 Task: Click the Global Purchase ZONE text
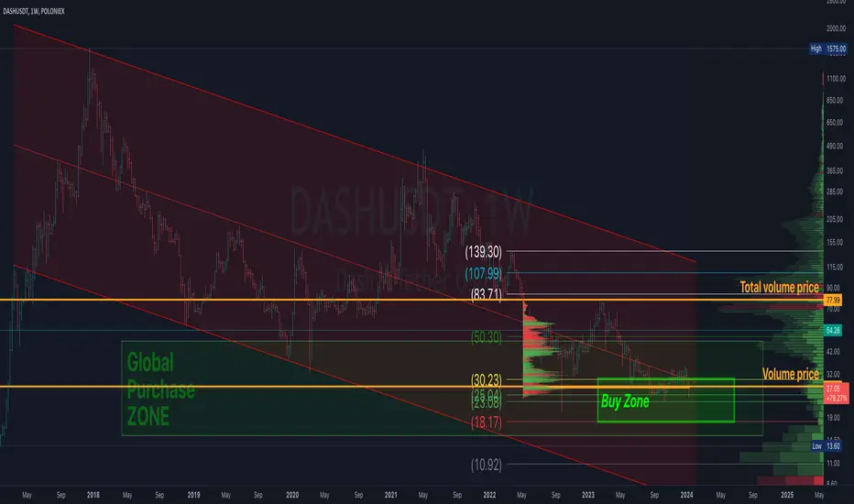[x=160, y=389]
